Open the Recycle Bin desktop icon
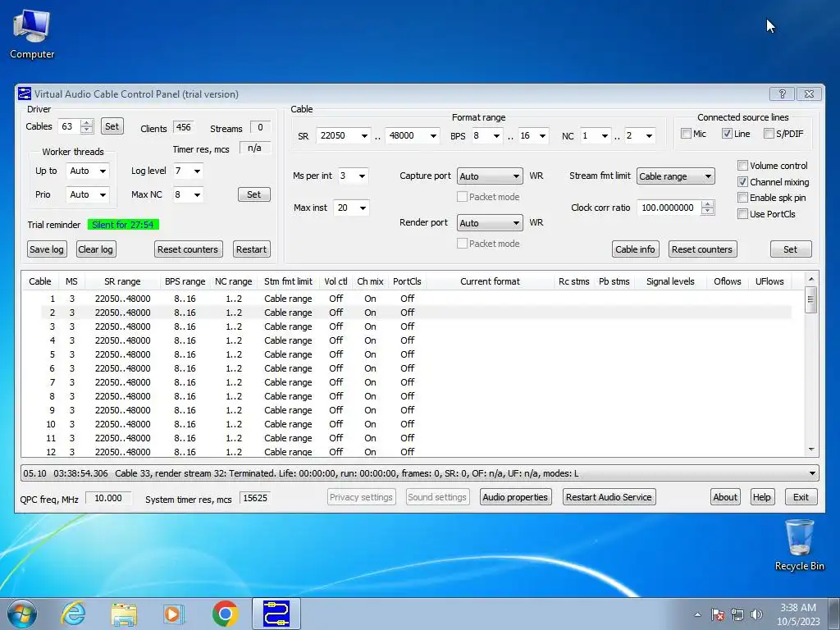840x630 pixels. point(799,546)
